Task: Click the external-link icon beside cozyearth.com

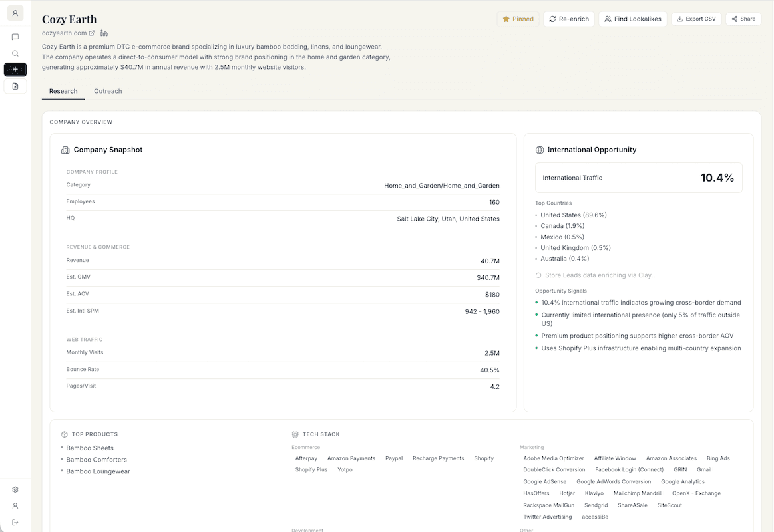Action: point(91,32)
